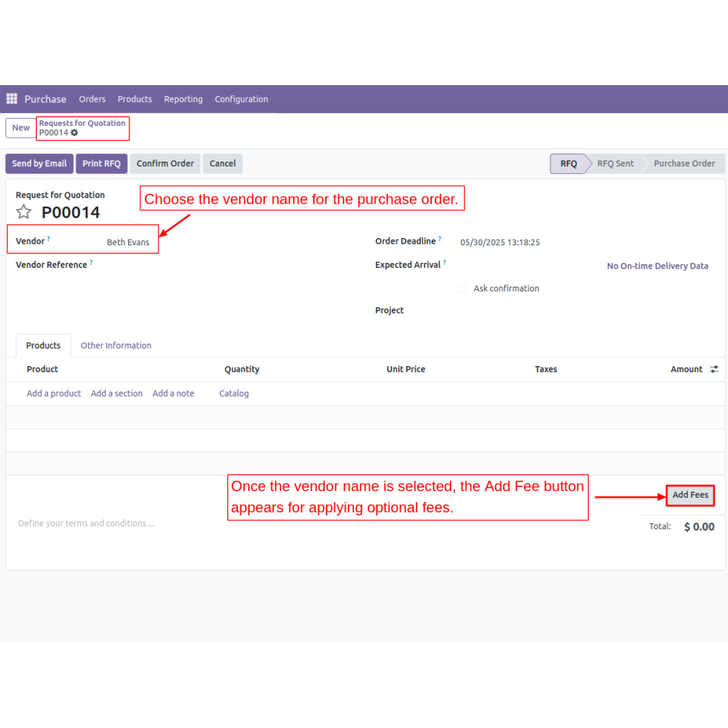Image resolution: width=728 pixels, height=728 pixels.
Task: Click the Add a product link
Action: (54, 393)
